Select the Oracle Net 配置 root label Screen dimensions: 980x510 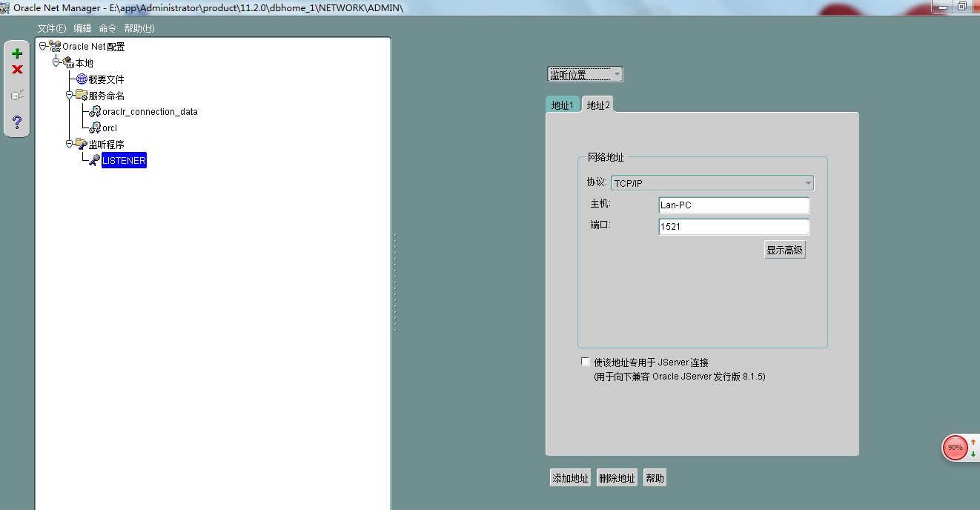click(93, 47)
